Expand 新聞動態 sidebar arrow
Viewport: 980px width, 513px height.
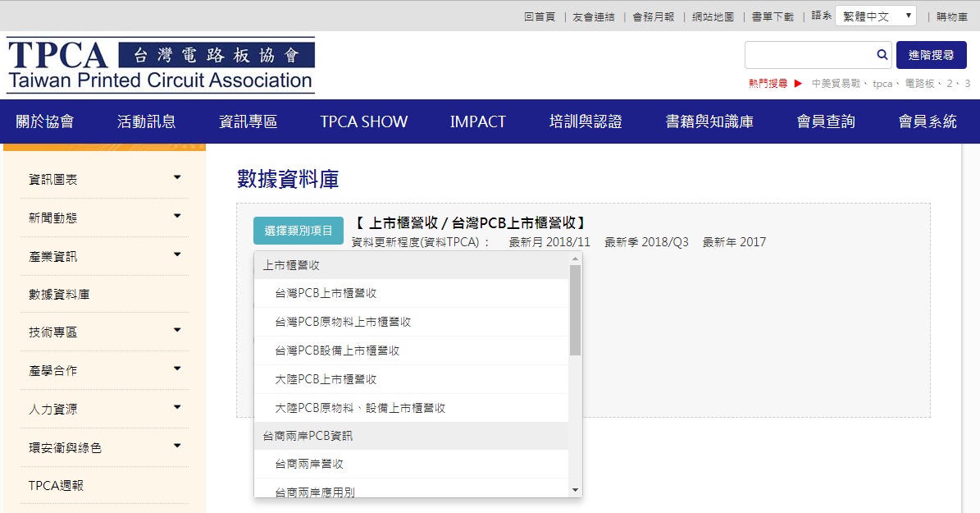pos(177,216)
